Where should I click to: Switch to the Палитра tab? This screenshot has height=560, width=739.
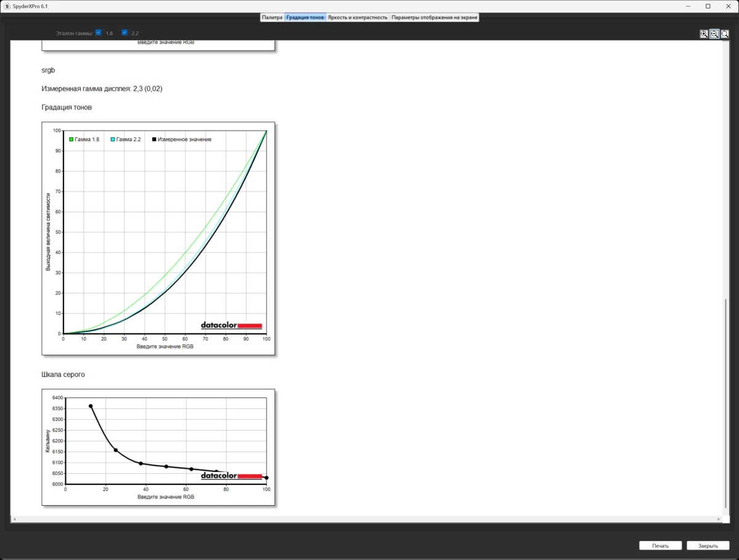point(272,17)
